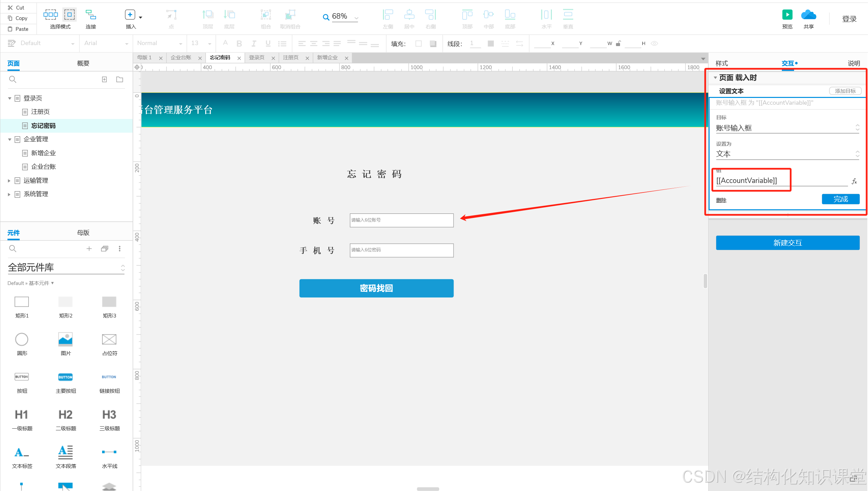Toggle the intersected selection mode
868x491 pixels.
(x=51, y=15)
